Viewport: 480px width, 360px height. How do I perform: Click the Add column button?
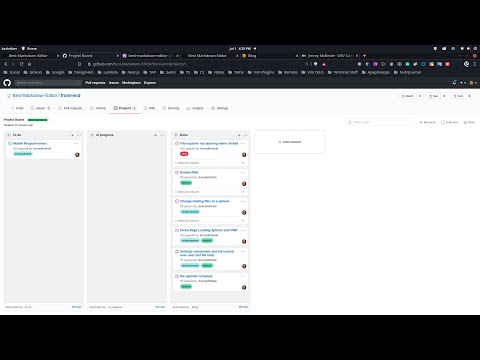tap(290, 142)
